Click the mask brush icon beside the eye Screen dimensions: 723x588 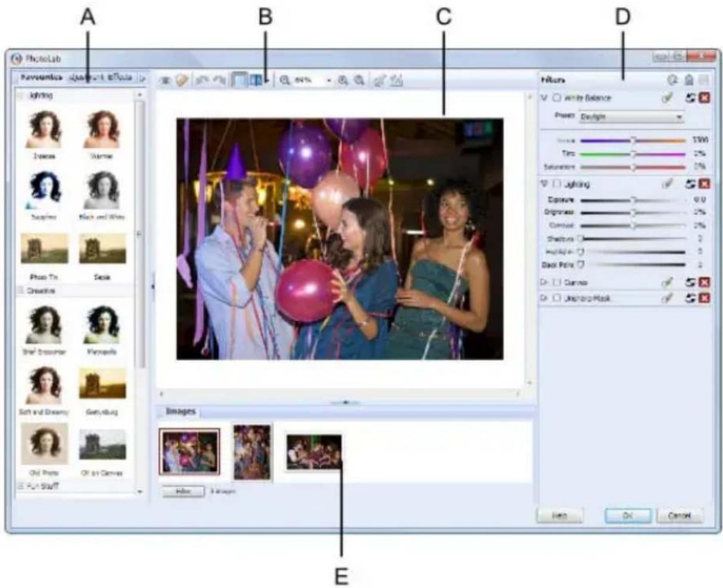coord(182,80)
